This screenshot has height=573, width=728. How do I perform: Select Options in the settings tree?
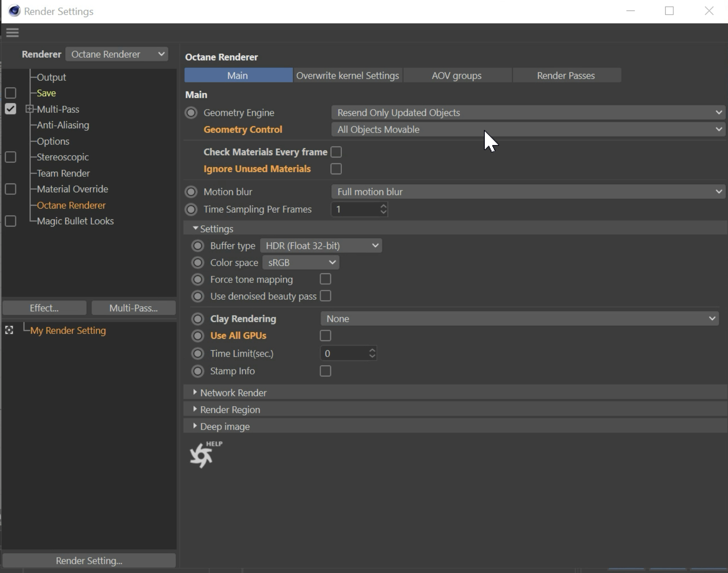(x=53, y=141)
